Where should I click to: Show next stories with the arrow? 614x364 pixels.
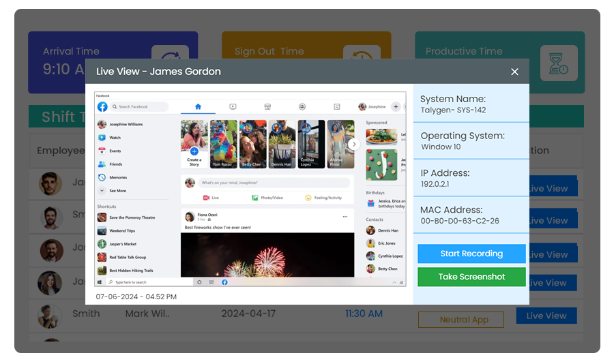pyautogui.click(x=353, y=145)
